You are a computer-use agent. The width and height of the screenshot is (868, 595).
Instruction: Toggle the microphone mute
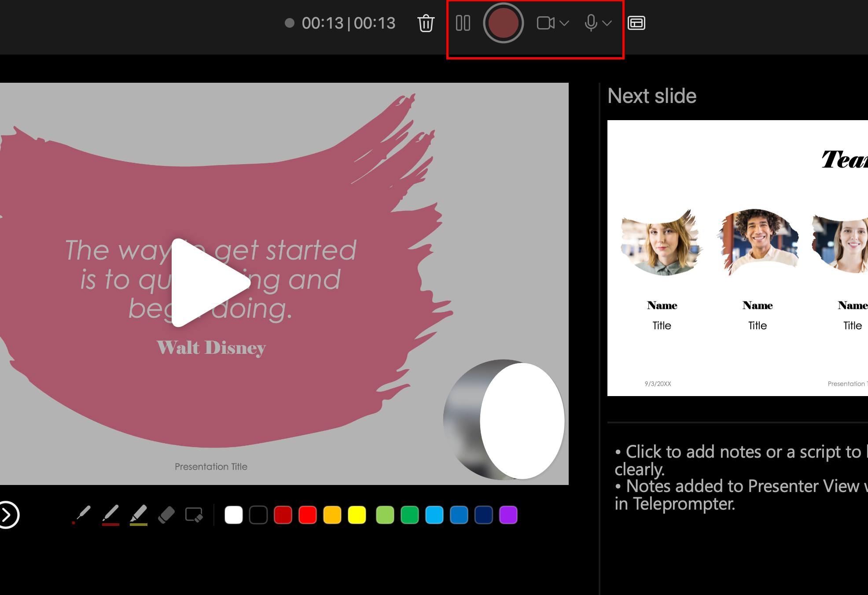591,23
